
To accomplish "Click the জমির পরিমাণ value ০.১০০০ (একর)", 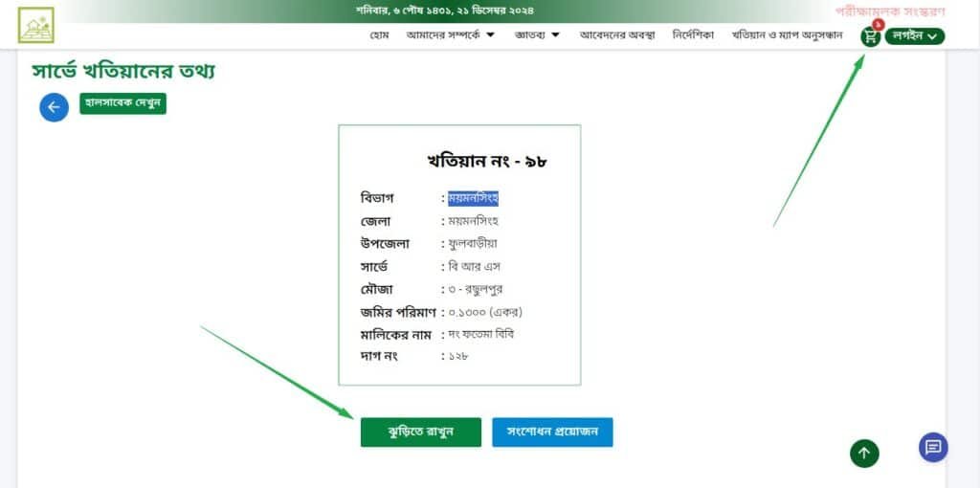I will coord(485,312).
